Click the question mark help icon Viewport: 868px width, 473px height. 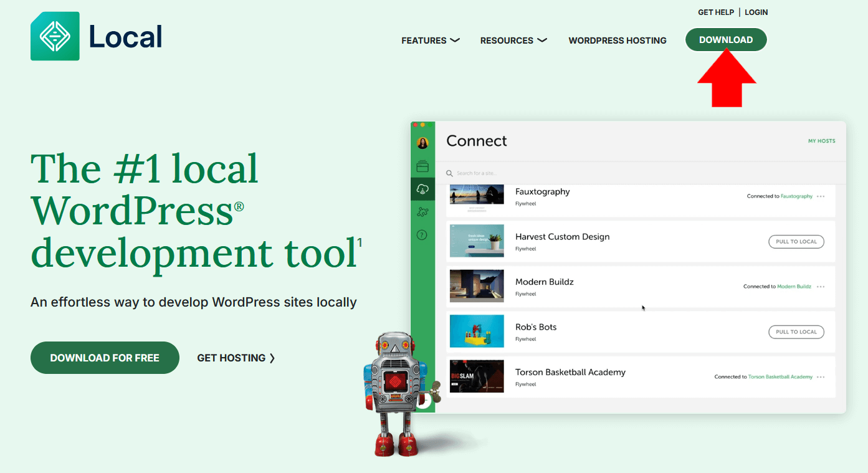point(422,235)
